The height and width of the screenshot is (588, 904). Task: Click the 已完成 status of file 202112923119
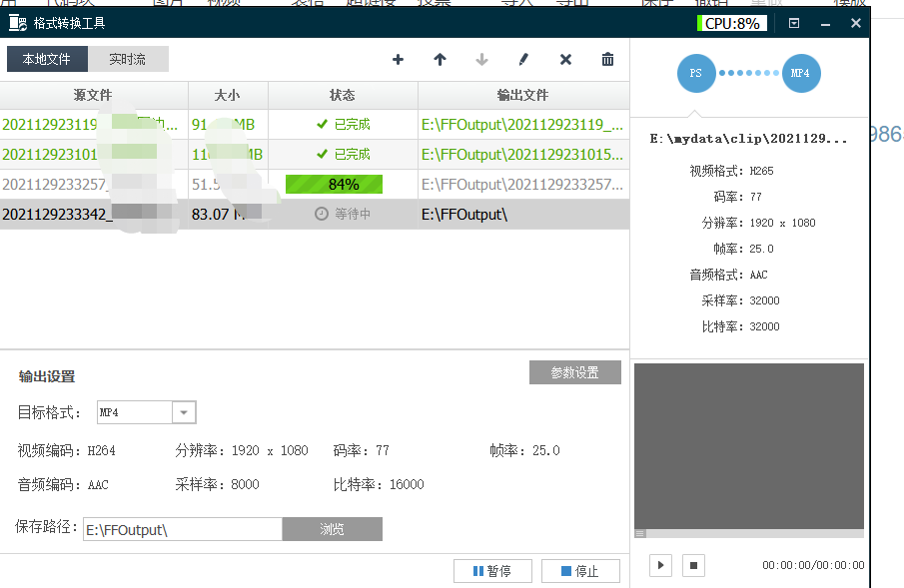[x=344, y=125]
